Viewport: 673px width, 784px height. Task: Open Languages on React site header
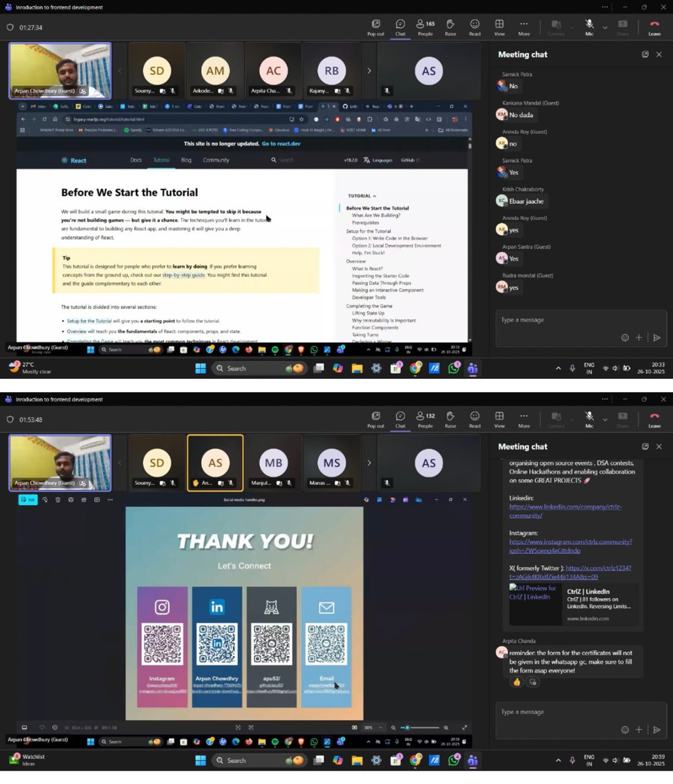(x=378, y=160)
